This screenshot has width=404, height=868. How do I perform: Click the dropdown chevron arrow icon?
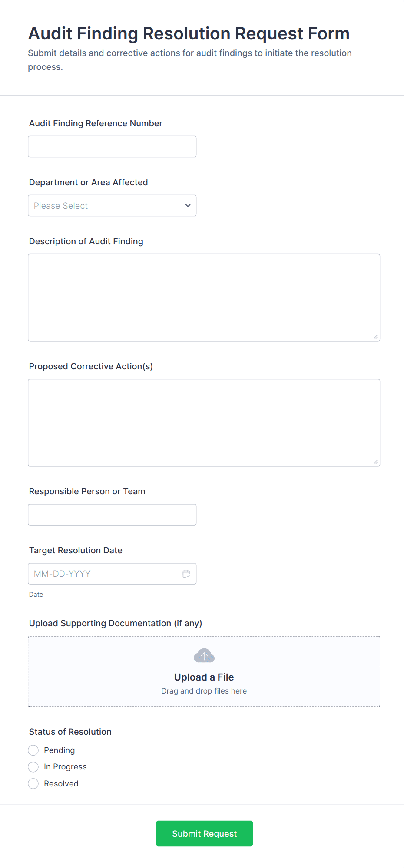(x=188, y=206)
